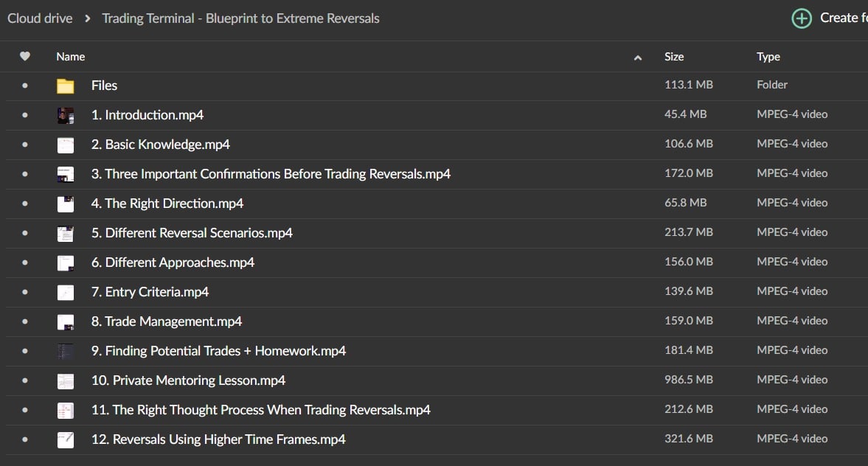
Task: Sort the list by Type column header
Action: (x=768, y=57)
